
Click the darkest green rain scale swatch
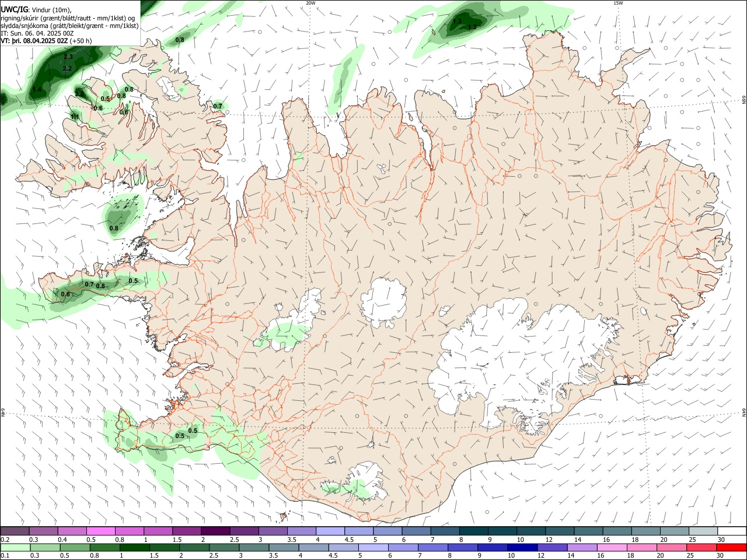point(134,547)
